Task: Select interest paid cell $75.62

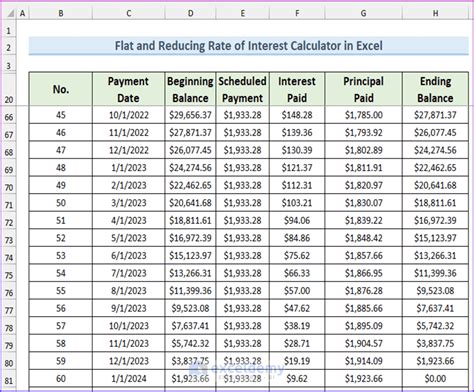Action: pos(297,256)
